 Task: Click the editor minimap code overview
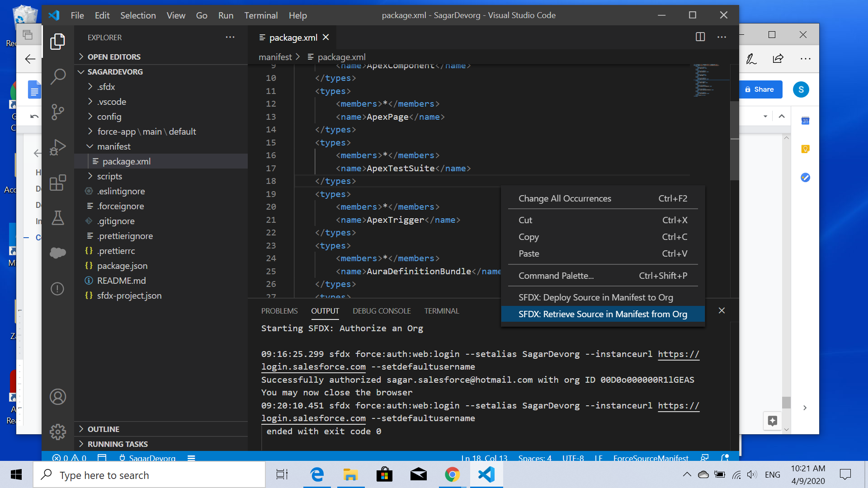click(711, 80)
